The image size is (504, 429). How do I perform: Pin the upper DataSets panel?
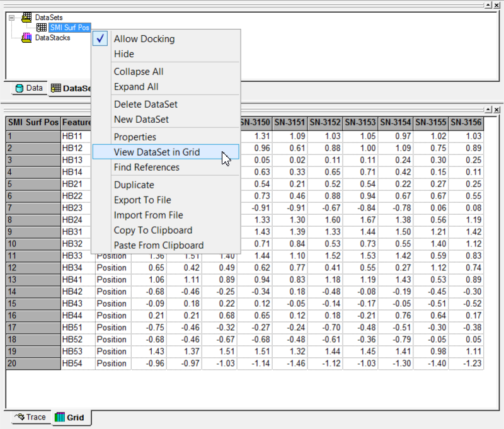[488, 5]
